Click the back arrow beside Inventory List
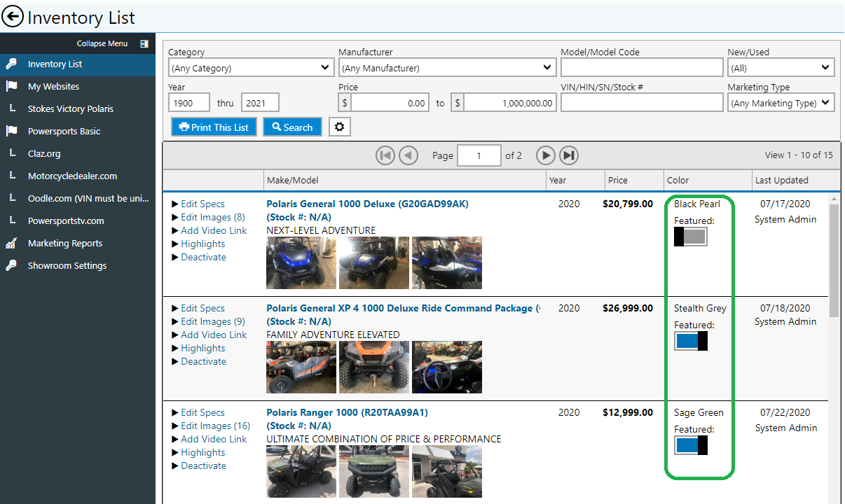The height and width of the screenshot is (504, 845). (x=13, y=16)
